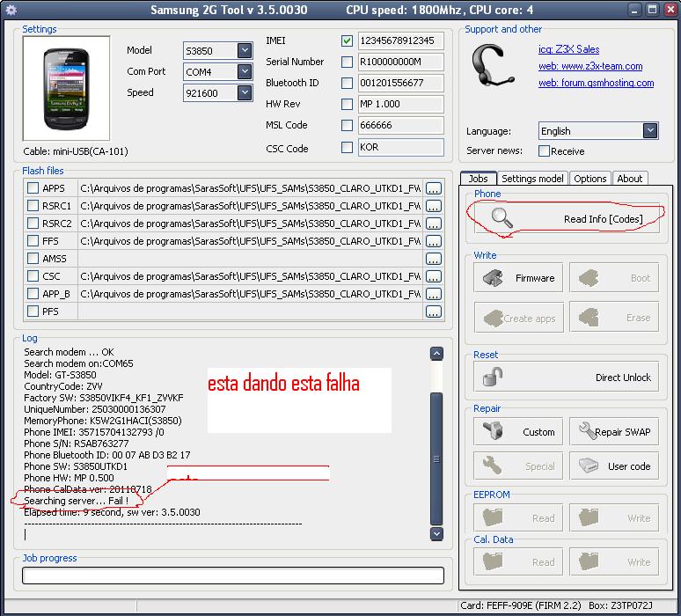Click the Custom repair drill icon

tap(494, 431)
